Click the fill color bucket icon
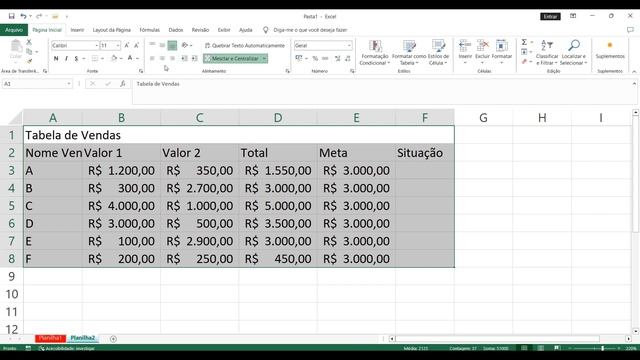 (114, 58)
